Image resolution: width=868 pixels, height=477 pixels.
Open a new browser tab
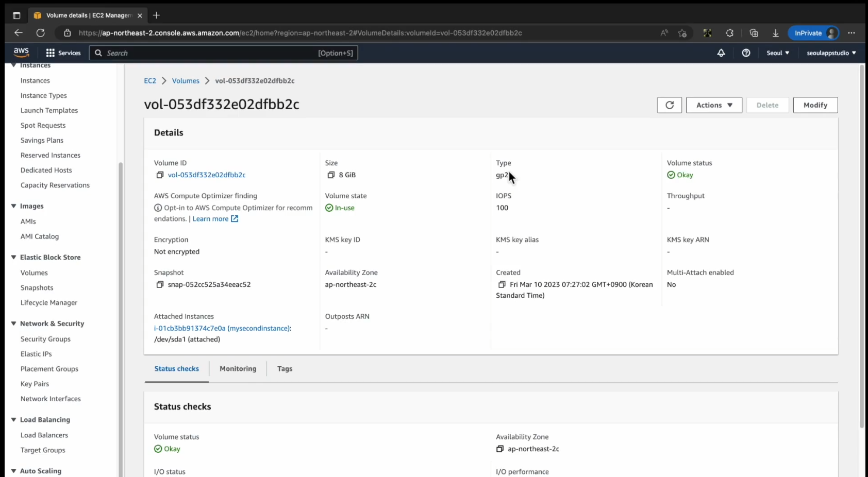click(156, 15)
